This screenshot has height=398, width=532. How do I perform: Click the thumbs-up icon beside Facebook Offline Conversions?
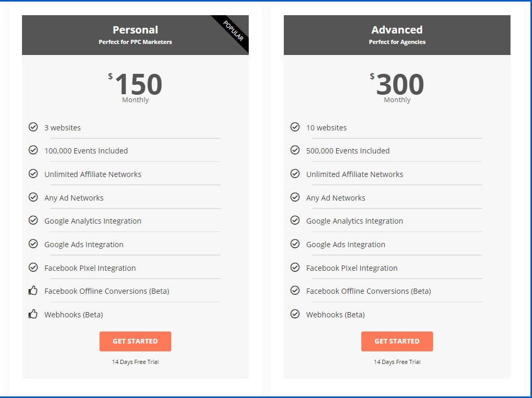[x=34, y=291]
